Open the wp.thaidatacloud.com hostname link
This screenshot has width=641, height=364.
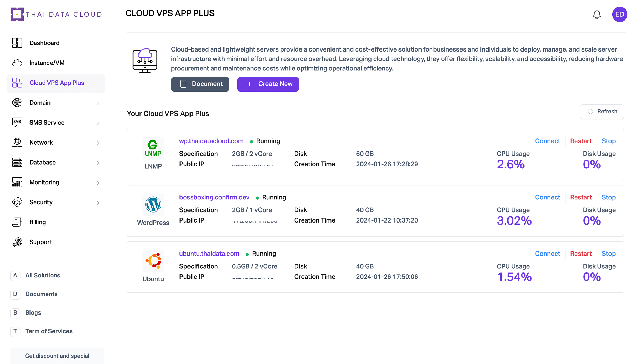click(x=211, y=141)
